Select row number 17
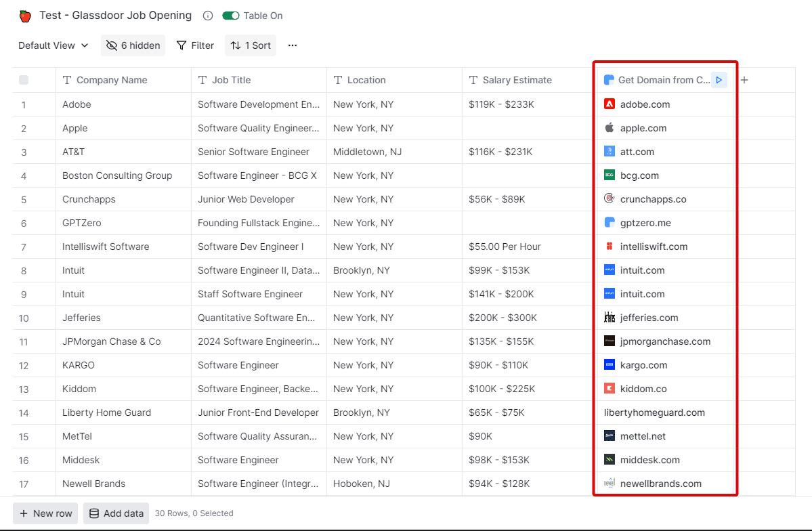 (x=24, y=484)
